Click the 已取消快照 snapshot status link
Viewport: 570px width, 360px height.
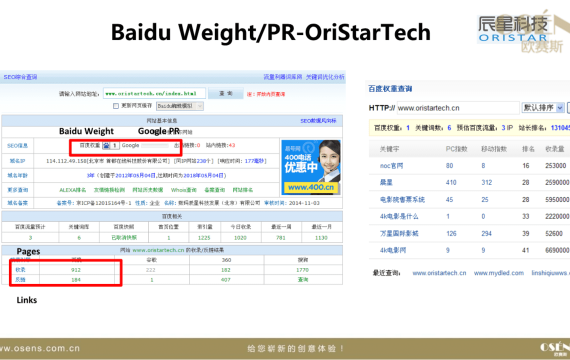(x=124, y=237)
